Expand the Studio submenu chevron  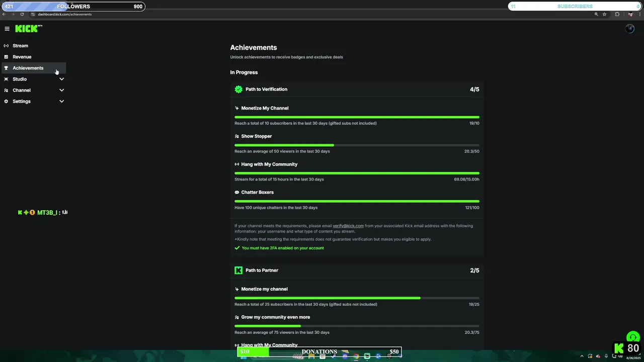tap(62, 79)
